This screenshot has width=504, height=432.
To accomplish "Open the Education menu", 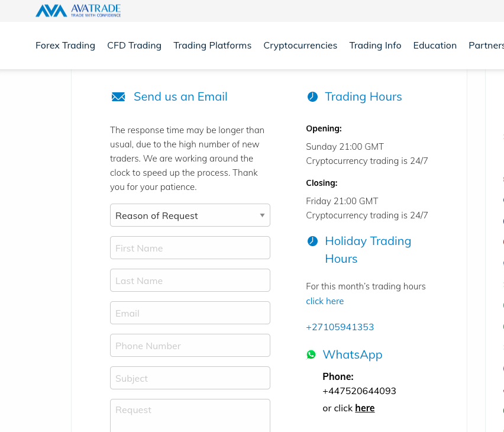I will pos(435,46).
